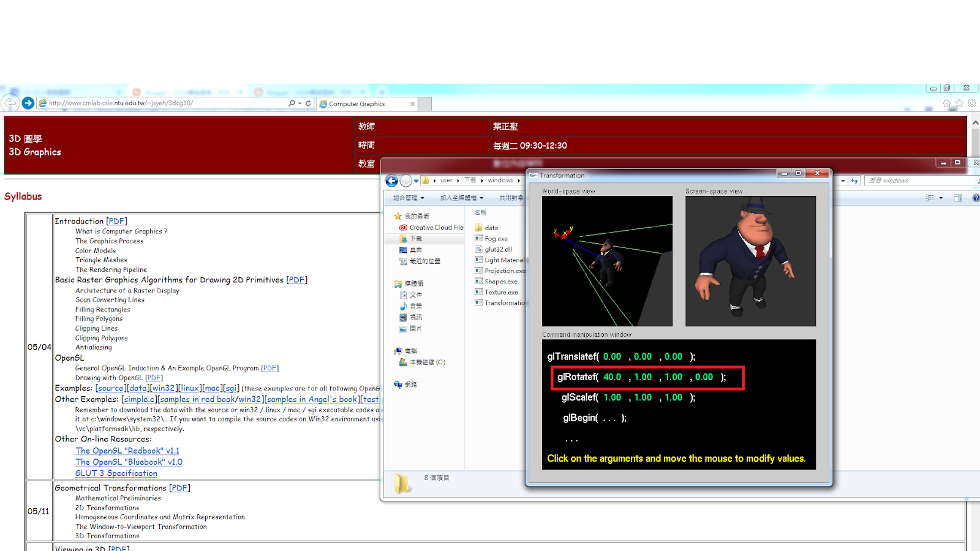
Task: Click the browser address bar URL
Action: point(121,103)
